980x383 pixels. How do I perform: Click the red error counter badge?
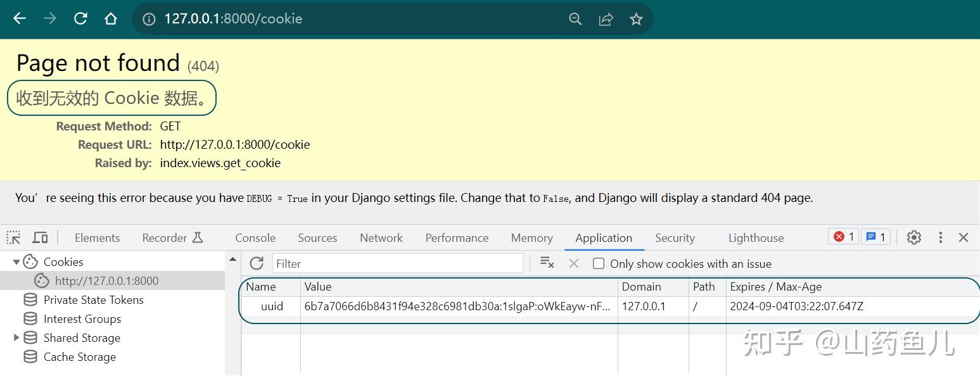pos(843,236)
